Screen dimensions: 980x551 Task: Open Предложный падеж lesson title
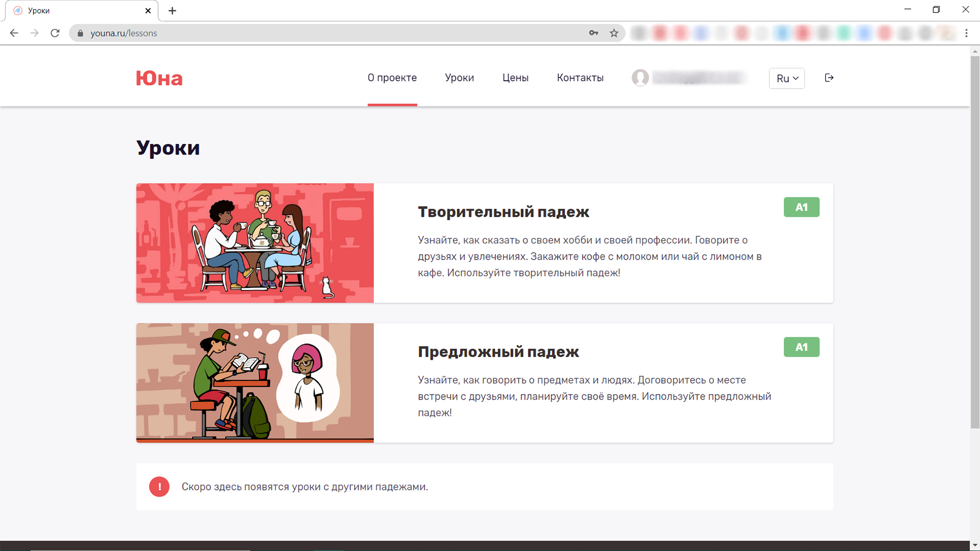click(x=498, y=352)
